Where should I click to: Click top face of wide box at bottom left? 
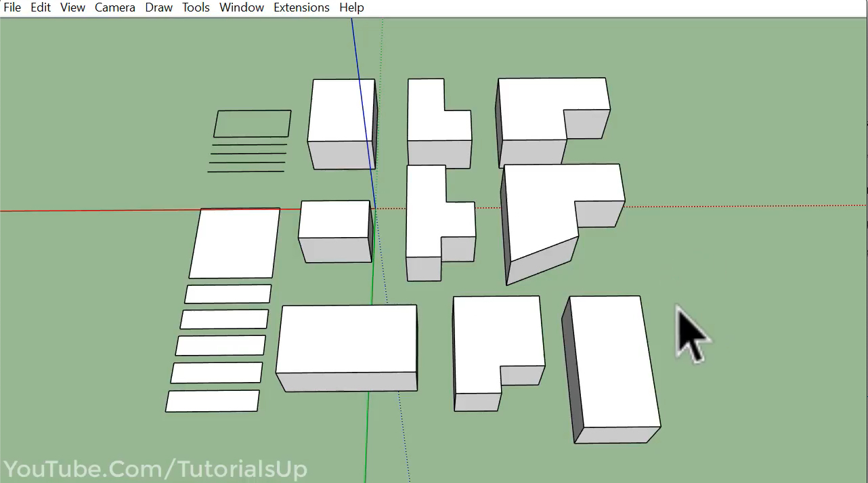coord(347,337)
